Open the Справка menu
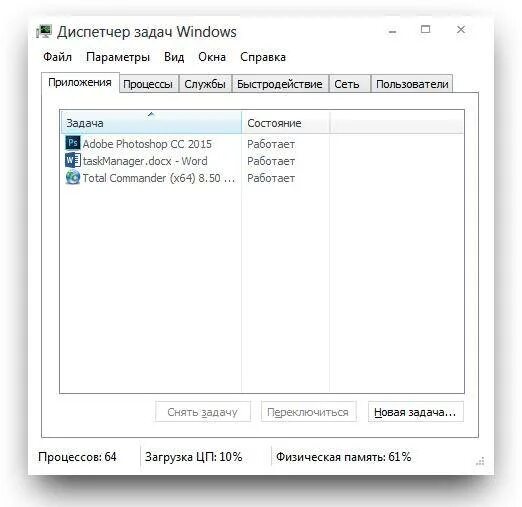The height and width of the screenshot is (507, 522). (x=263, y=57)
